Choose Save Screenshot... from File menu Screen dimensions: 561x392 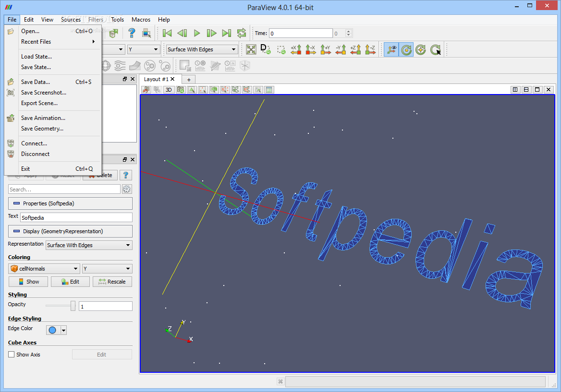pyautogui.click(x=53, y=93)
